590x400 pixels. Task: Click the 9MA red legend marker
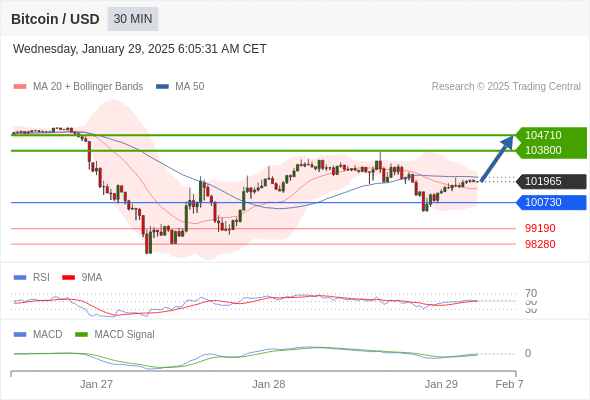[68, 277]
